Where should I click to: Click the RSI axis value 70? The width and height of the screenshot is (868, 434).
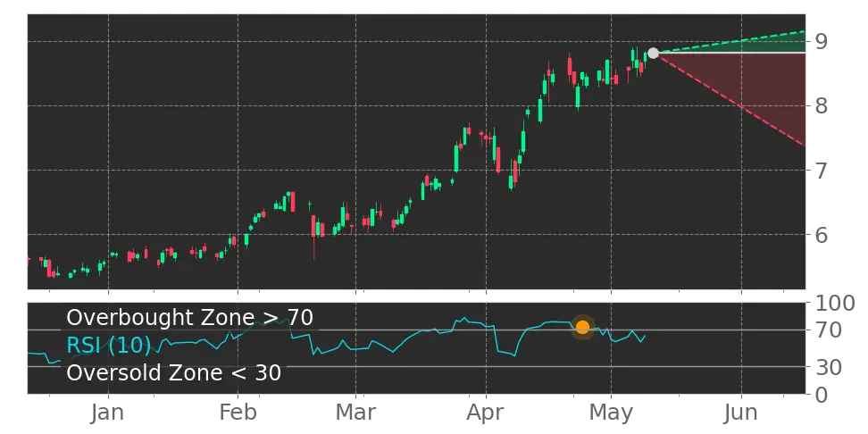828,330
